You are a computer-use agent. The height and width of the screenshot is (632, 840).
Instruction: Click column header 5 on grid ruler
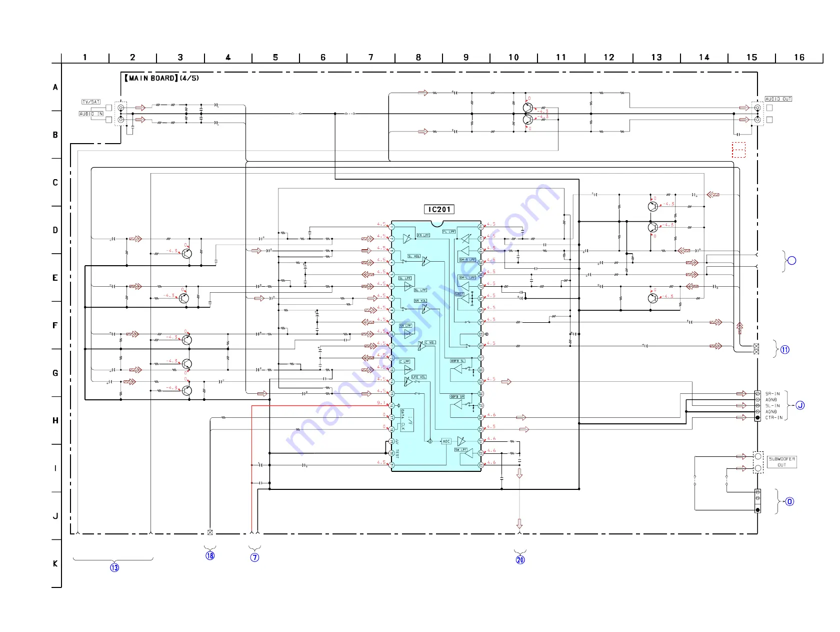point(275,57)
